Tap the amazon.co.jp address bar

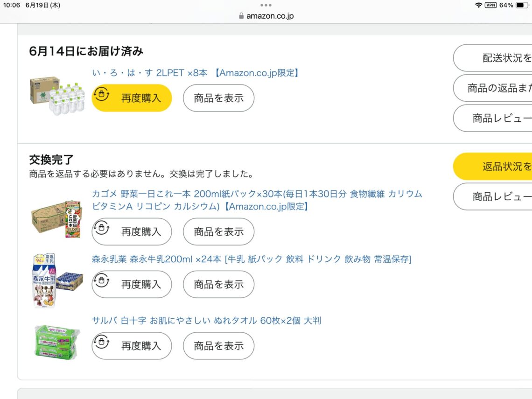[x=270, y=16]
